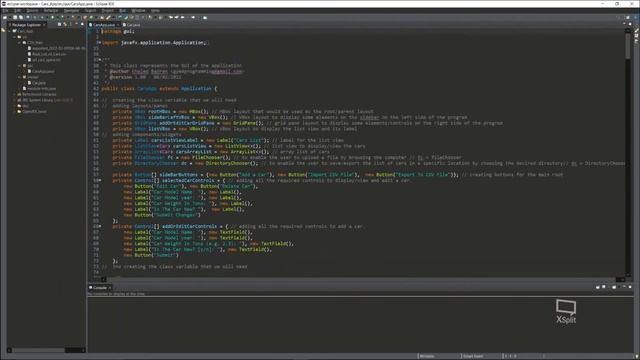Collapse the gui package node
This screenshot has width=640, height=360.
click(x=19, y=65)
